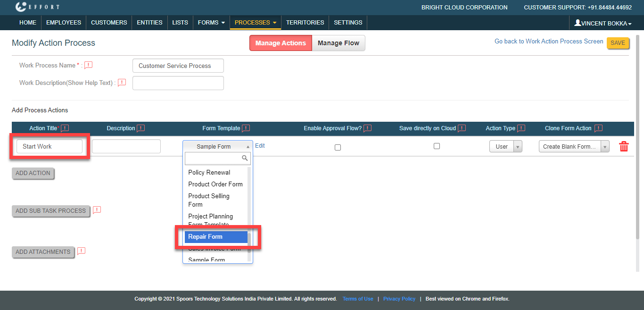Switch to the Manage Flow tab
This screenshot has width=644, height=310.
point(338,43)
